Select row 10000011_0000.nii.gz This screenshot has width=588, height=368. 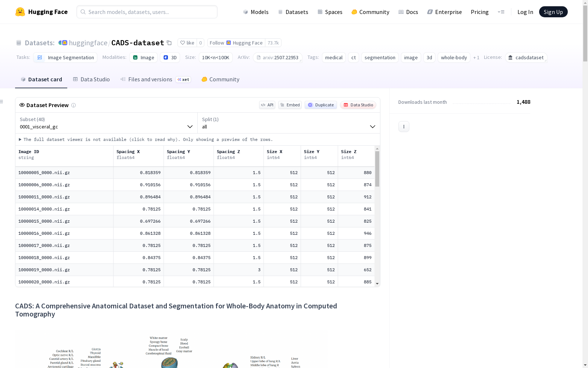195,197
